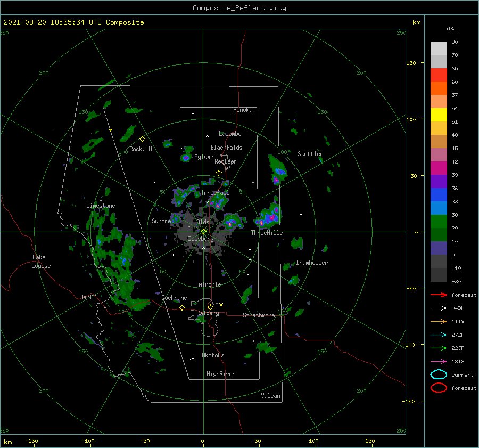Click the storm cell just west of Sylvan label
The image size is (479, 448).
coord(185,158)
